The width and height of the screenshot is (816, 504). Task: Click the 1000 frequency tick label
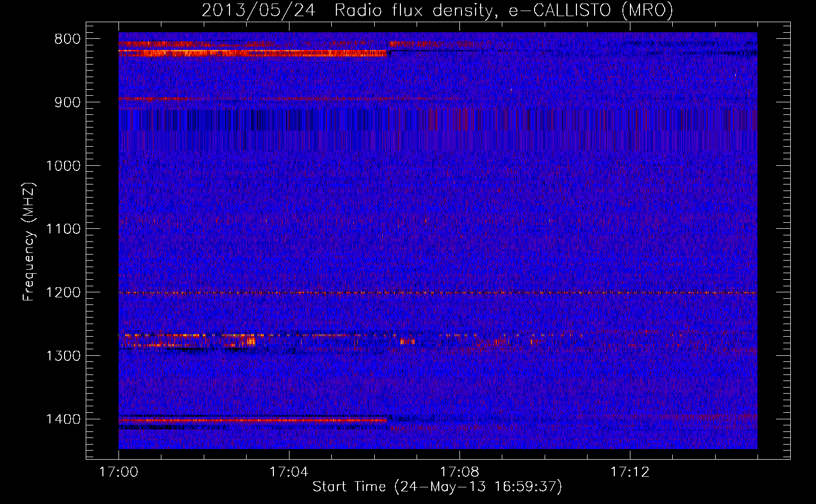point(63,166)
